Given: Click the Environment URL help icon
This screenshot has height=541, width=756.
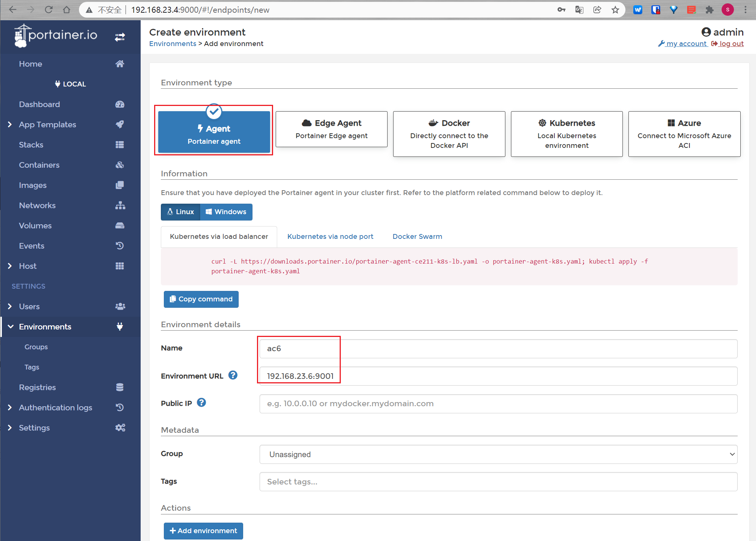Looking at the screenshot, I should pyautogui.click(x=233, y=375).
